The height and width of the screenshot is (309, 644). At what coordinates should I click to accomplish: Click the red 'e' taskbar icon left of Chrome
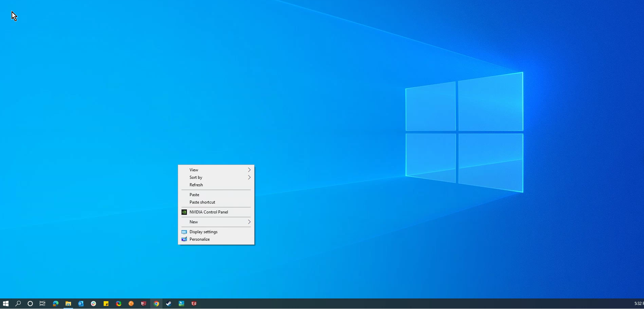[144, 304]
